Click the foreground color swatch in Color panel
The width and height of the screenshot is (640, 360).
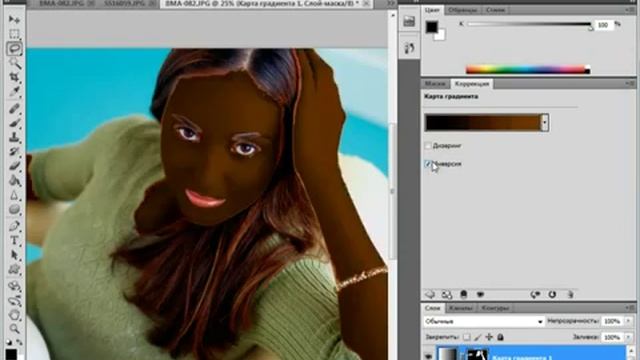tap(432, 27)
